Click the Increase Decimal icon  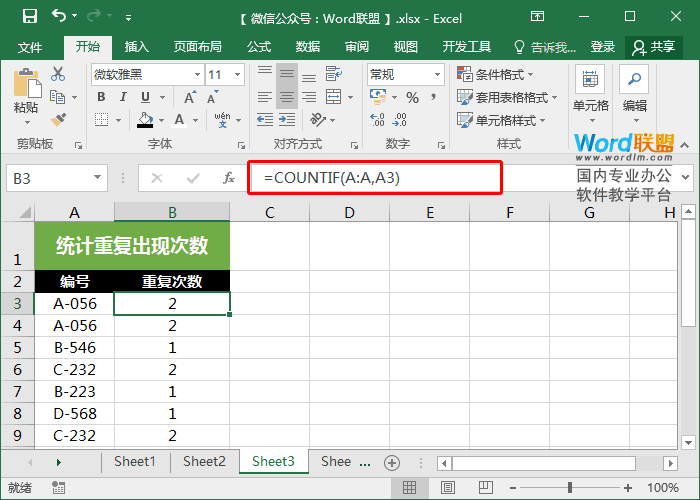click(x=378, y=120)
